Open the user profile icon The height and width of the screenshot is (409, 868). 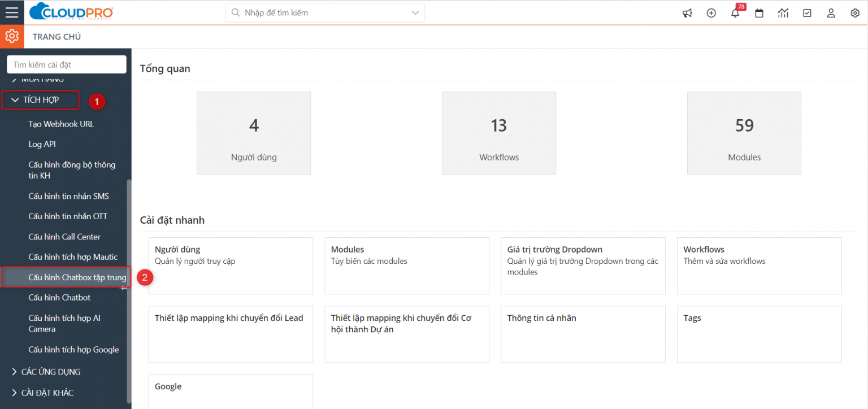pos(831,13)
